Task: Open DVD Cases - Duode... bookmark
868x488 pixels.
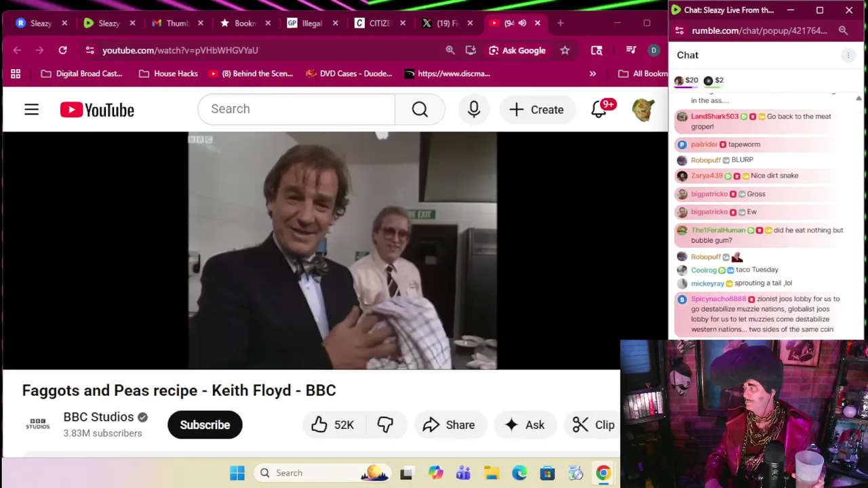Action: tap(349, 73)
